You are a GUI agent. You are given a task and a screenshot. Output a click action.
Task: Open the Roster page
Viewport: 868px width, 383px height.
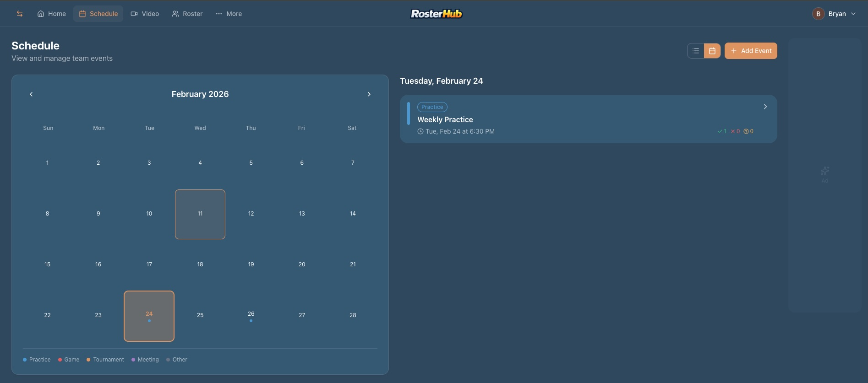point(187,14)
